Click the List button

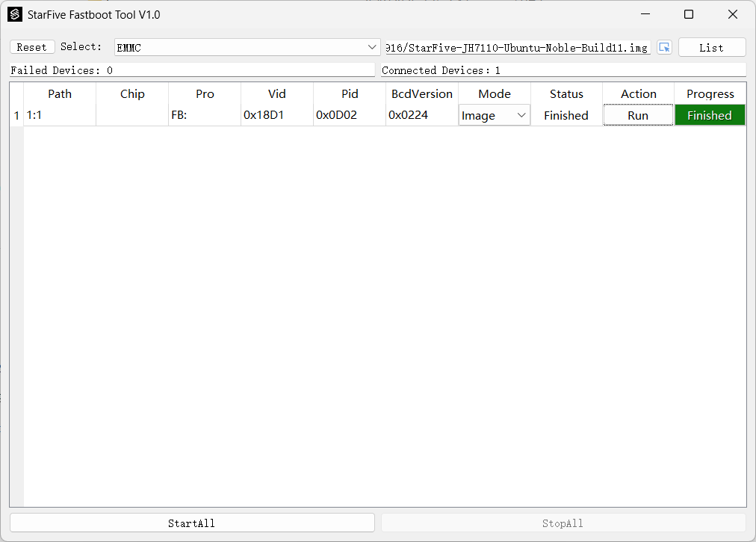coord(711,47)
